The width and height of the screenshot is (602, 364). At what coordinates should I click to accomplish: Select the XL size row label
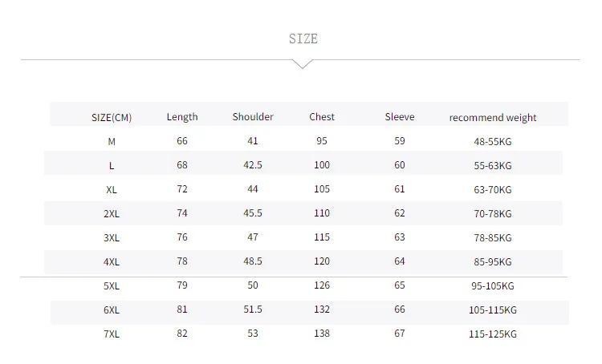coord(112,190)
